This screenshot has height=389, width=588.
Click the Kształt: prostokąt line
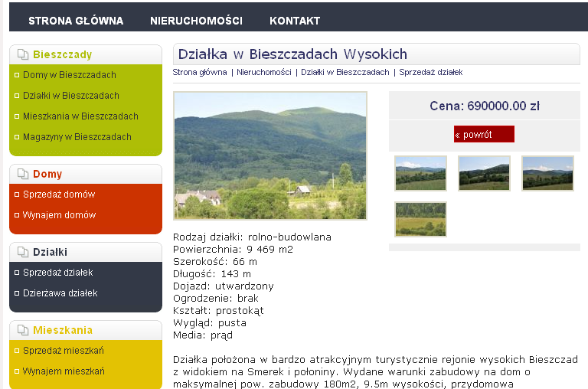click(218, 311)
